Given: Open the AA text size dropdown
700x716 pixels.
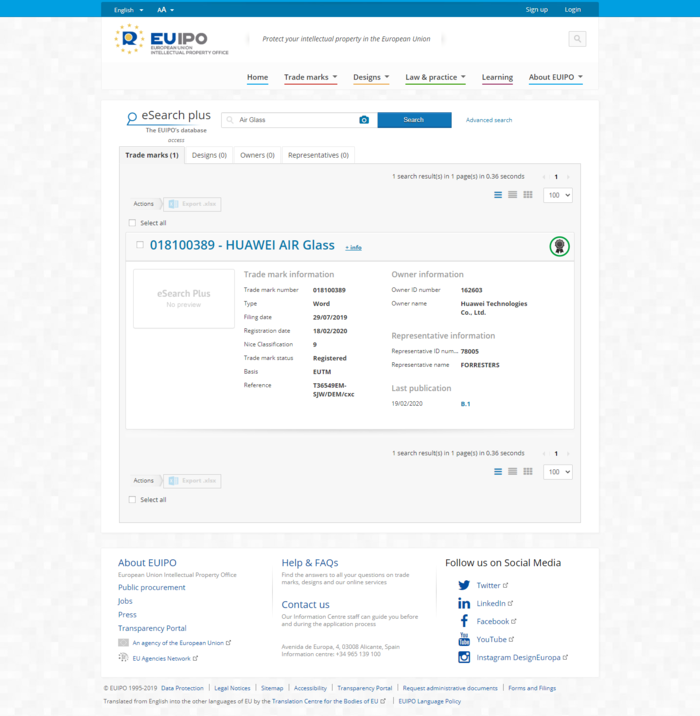Looking at the screenshot, I should tap(165, 10).
